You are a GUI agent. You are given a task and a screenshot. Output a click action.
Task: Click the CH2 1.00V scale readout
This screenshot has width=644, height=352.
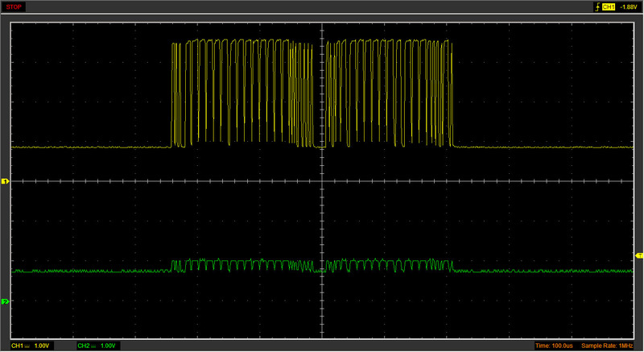click(x=97, y=346)
